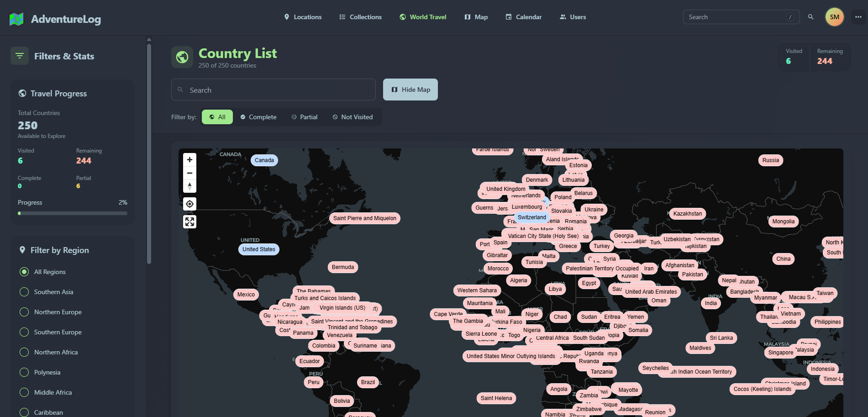Click the find my location map icon

189,204
